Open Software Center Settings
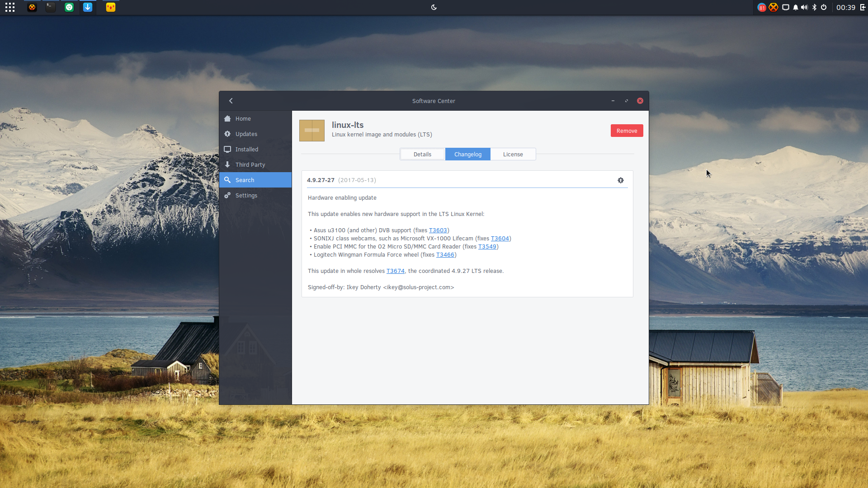The height and width of the screenshot is (488, 868). click(255, 196)
